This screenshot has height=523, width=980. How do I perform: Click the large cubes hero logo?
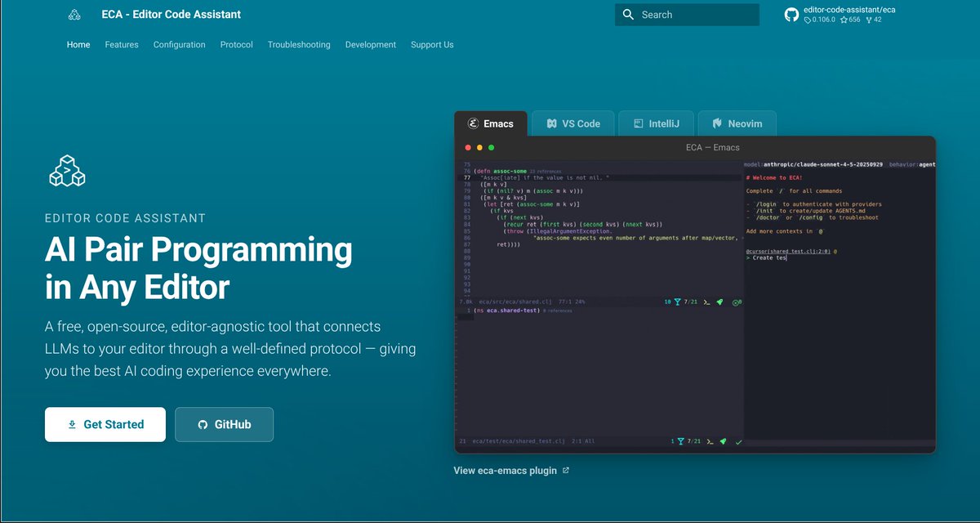coord(67,172)
